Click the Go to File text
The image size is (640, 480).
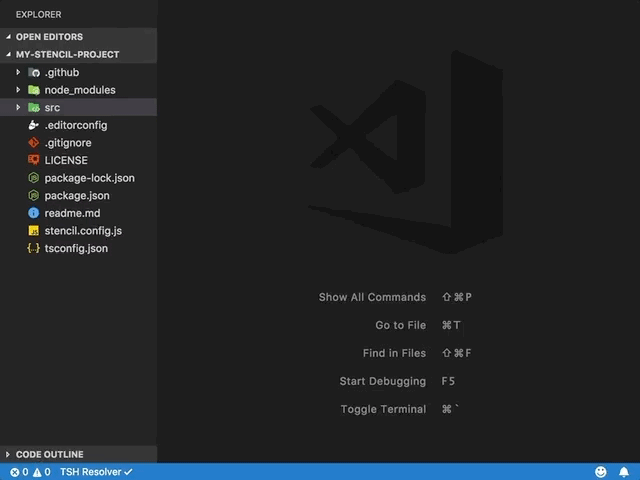tap(401, 325)
